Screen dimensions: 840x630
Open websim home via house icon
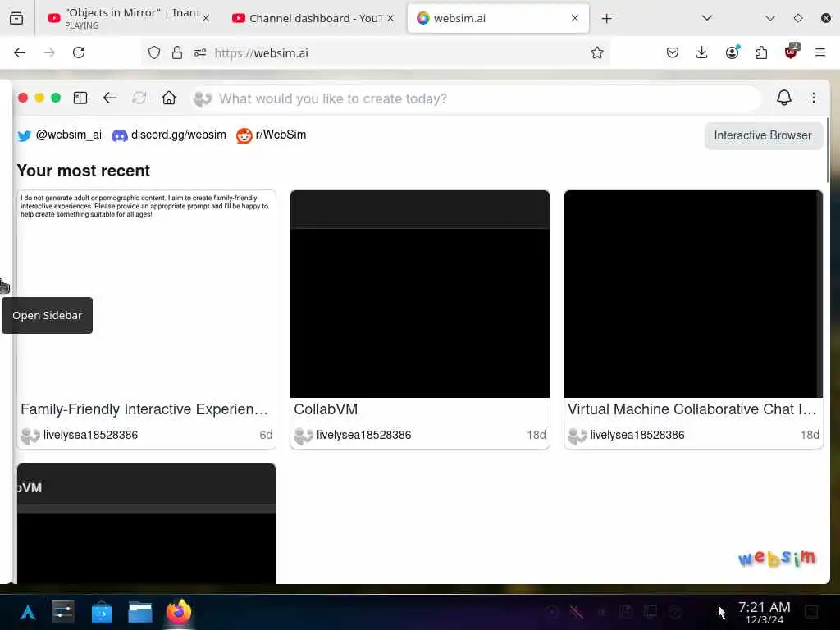[x=169, y=98]
